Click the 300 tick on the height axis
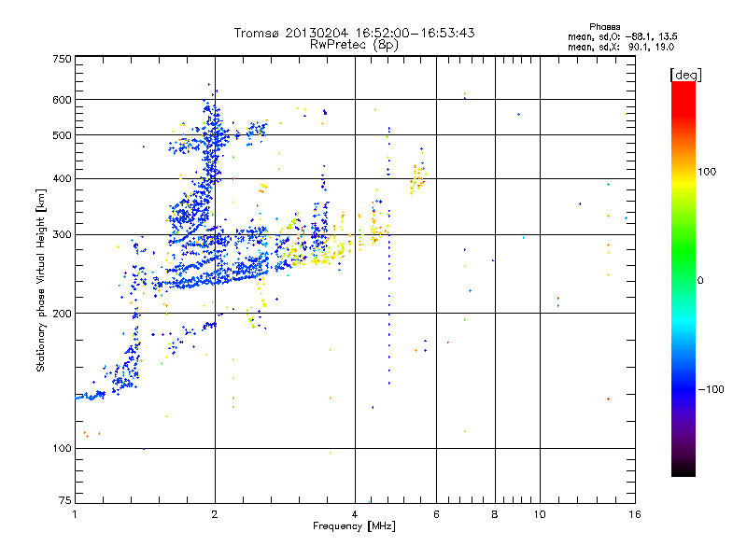 pyautogui.click(x=62, y=234)
